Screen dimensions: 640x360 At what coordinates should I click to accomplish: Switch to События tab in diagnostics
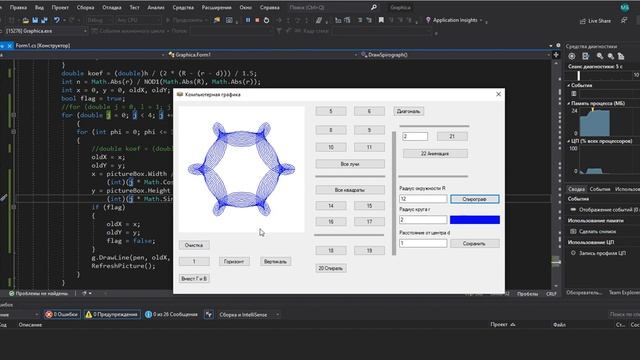point(600,189)
